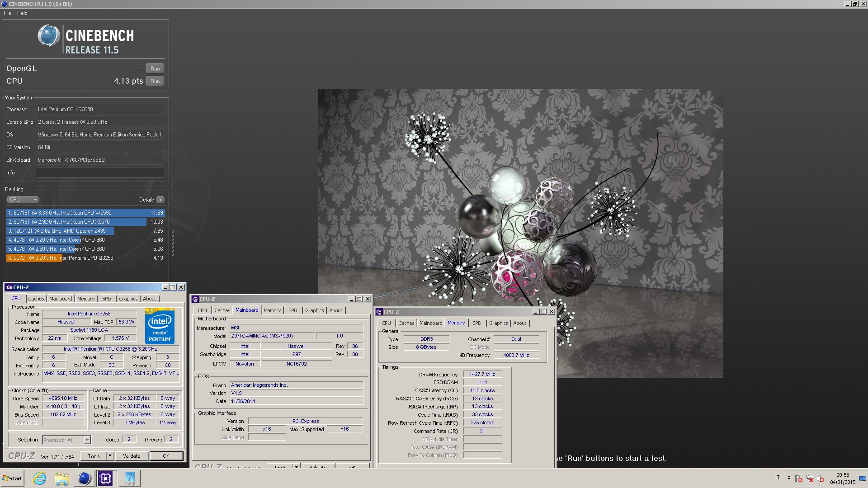Switch to Caches tab in Mainboard CPU-Z
This screenshot has height=488, width=868.
tap(222, 310)
